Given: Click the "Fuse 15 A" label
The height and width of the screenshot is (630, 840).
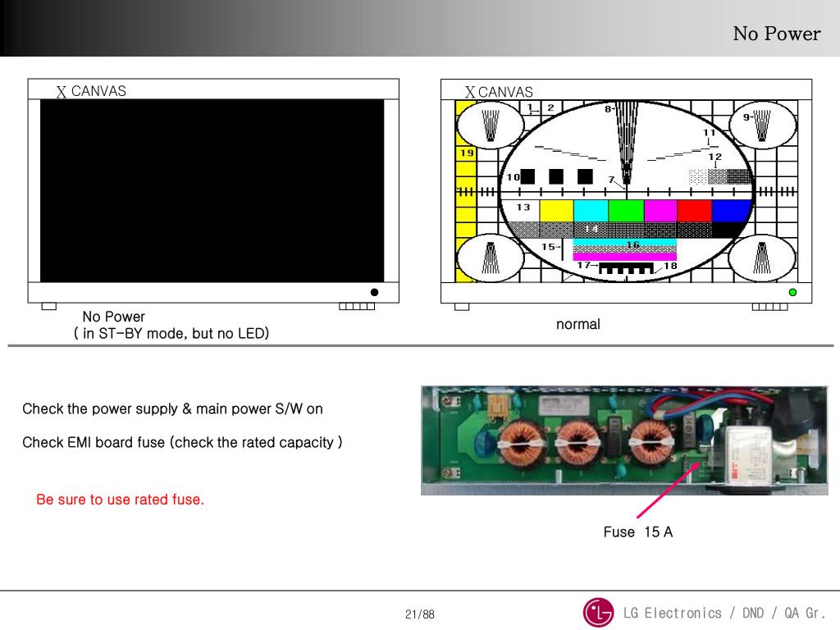Looking at the screenshot, I should 637,532.
